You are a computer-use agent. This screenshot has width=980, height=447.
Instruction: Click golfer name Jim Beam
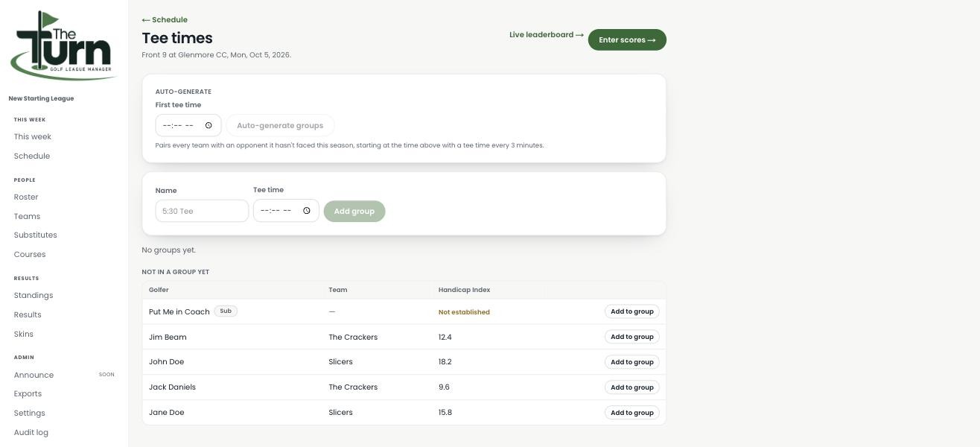click(x=168, y=337)
